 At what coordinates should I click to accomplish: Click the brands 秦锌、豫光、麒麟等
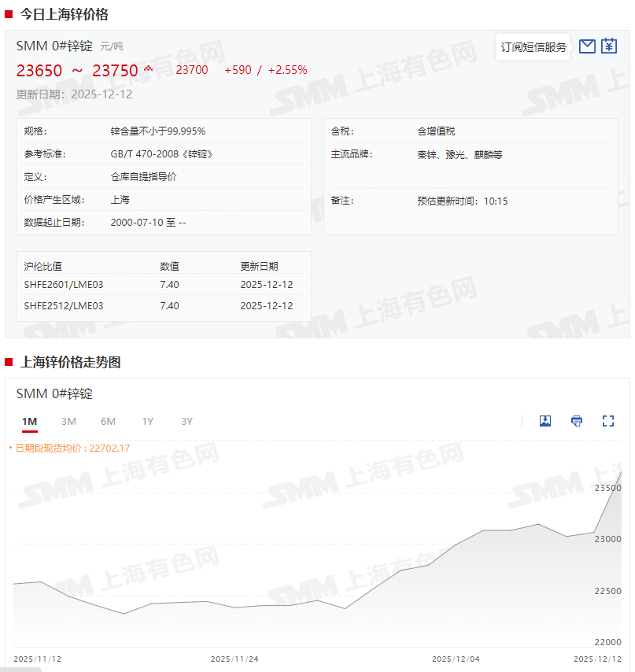coord(460,154)
